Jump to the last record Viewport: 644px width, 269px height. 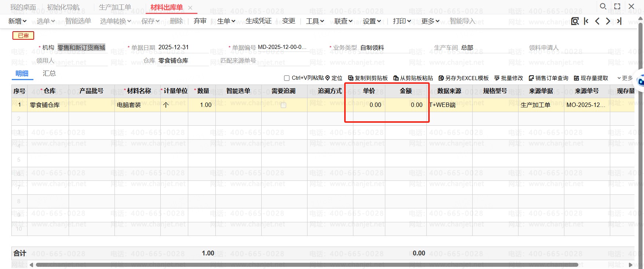point(619,21)
